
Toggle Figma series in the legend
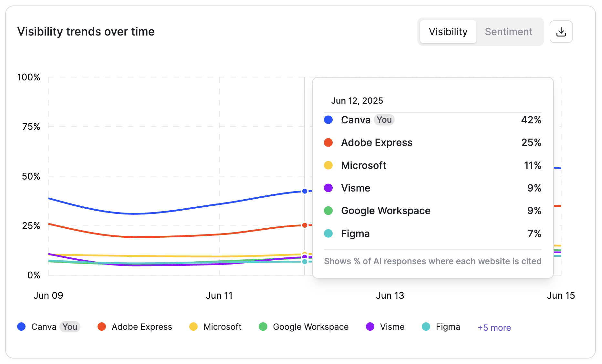click(x=441, y=327)
